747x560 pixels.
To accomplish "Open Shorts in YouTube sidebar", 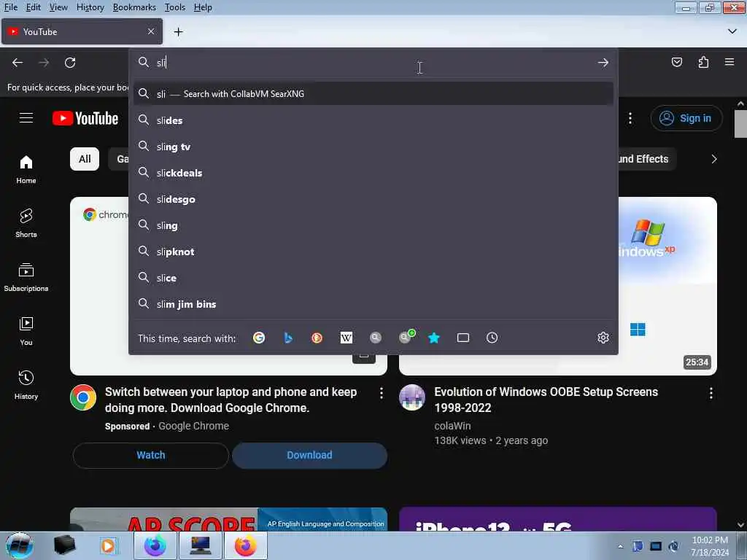I will (x=26, y=223).
